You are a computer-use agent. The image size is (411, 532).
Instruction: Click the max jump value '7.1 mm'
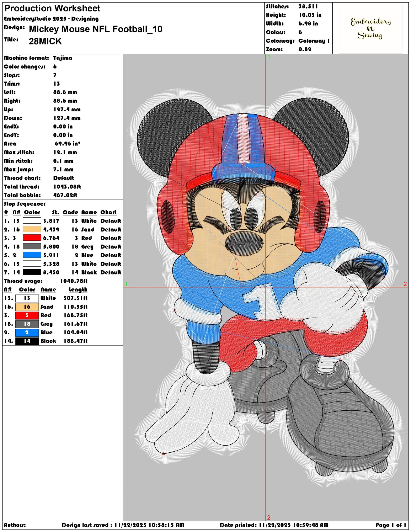[63, 170]
